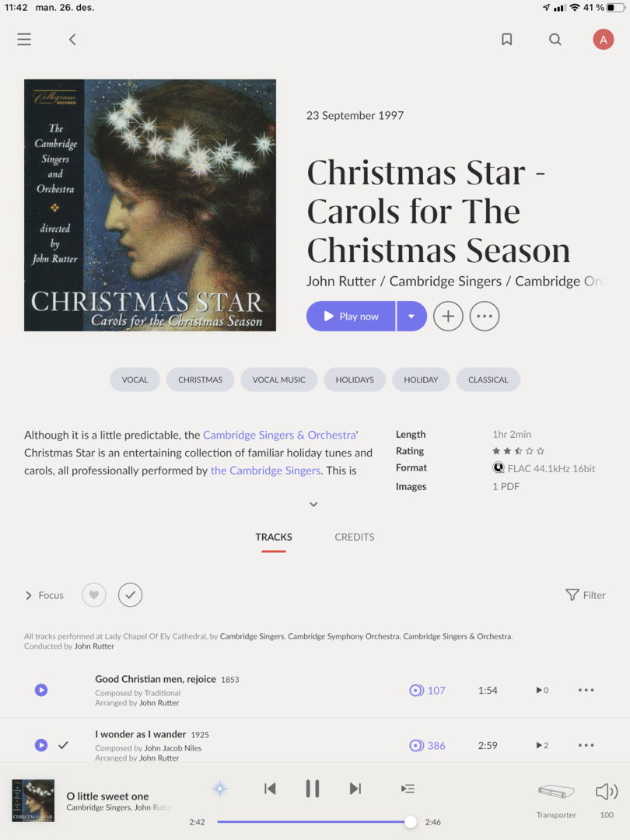Show the play queue icon
Image resolution: width=630 pixels, height=840 pixels.
point(408,789)
